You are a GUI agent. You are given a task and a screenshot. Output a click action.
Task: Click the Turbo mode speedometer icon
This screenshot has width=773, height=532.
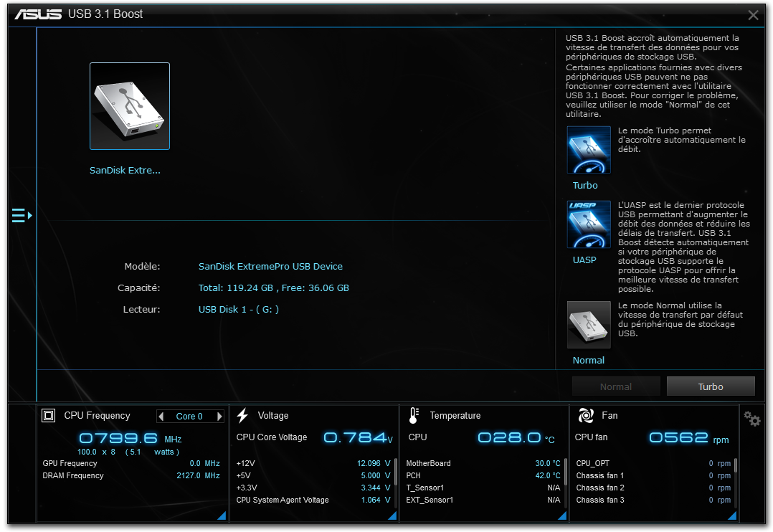(x=589, y=150)
